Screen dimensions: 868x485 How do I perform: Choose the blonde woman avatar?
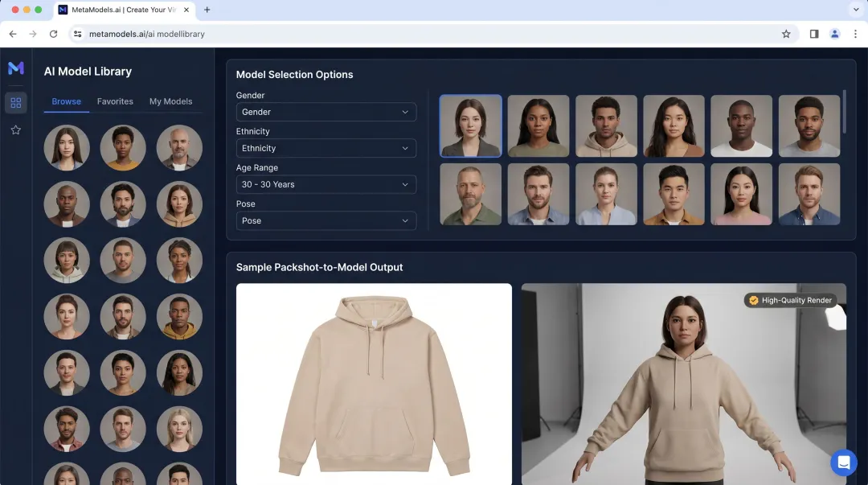[179, 429]
